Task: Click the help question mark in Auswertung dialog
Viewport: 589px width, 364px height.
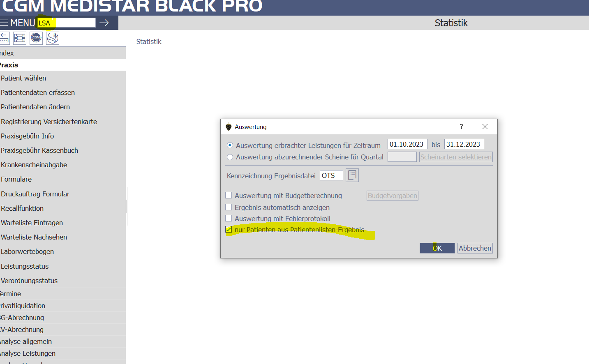Action: (461, 127)
